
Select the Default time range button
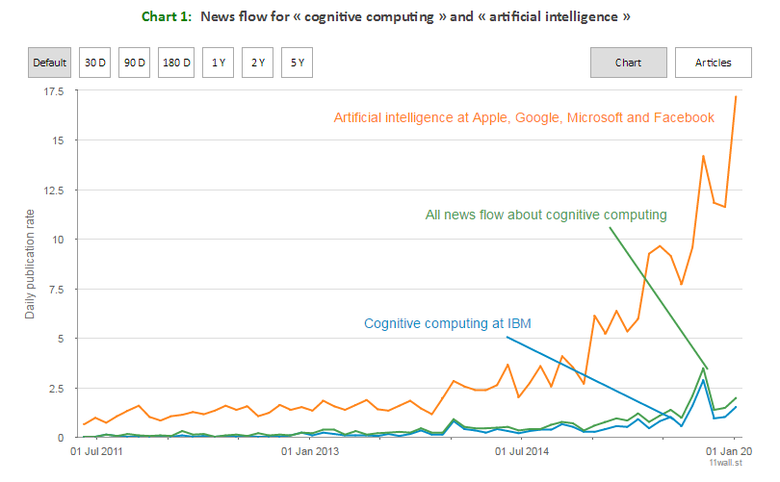tap(49, 62)
